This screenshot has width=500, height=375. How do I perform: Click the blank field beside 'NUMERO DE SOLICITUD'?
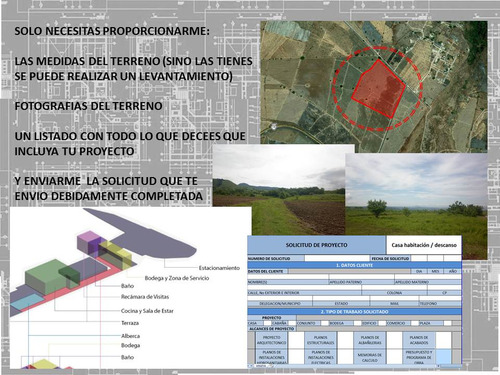(337, 258)
